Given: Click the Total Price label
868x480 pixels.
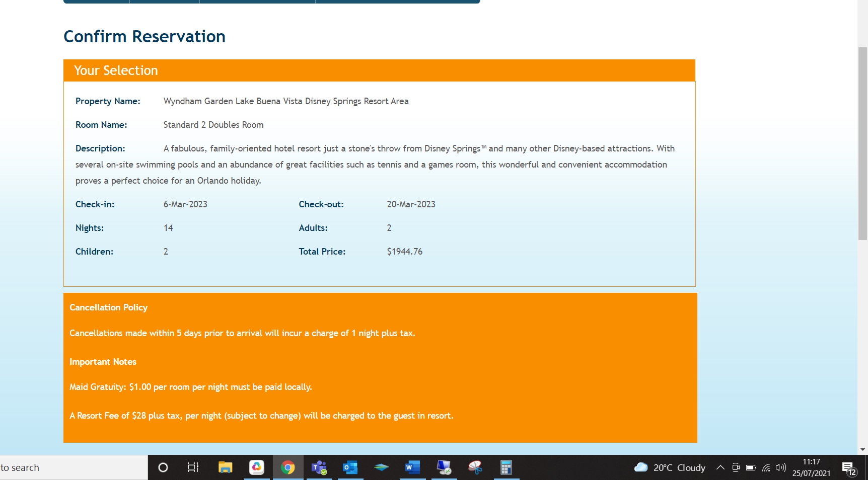Looking at the screenshot, I should pyautogui.click(x=322, y=252).
